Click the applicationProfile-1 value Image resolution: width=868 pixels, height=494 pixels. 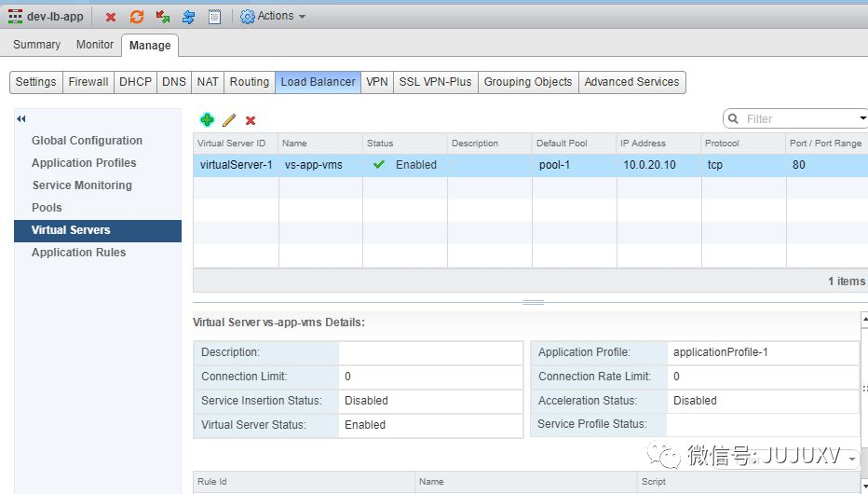point(720,352)
